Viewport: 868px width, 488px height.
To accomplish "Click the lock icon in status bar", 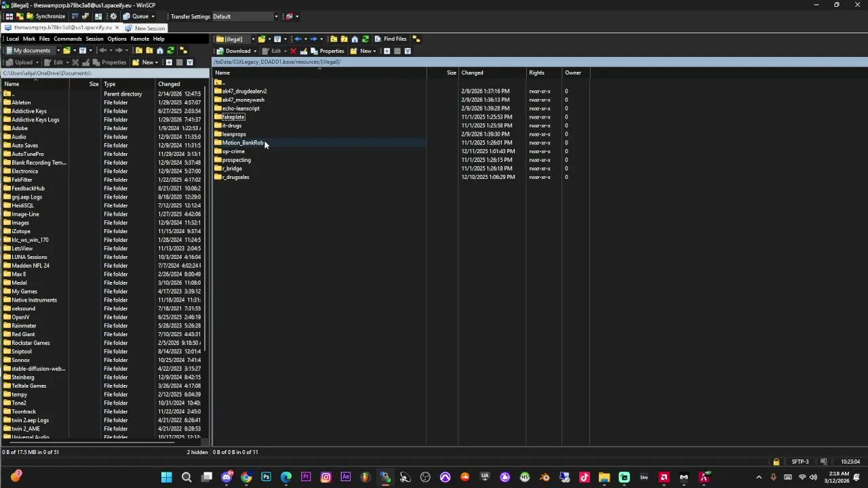I will click(x=776, y=462).
